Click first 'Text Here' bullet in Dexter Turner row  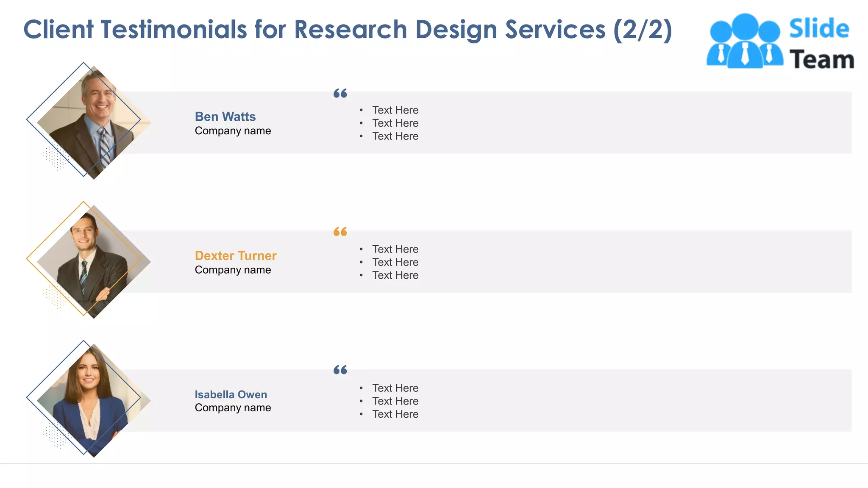coord(395,249)
